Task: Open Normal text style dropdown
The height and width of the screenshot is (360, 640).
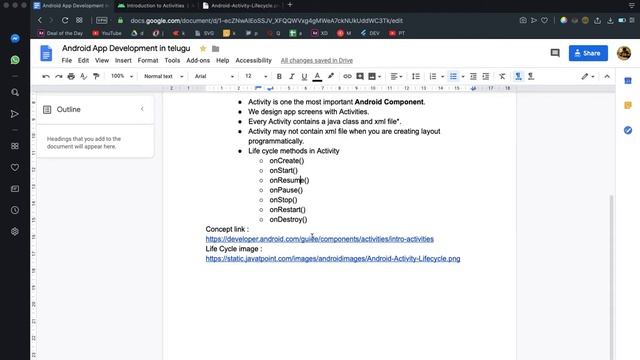Action: coord(163,76)
